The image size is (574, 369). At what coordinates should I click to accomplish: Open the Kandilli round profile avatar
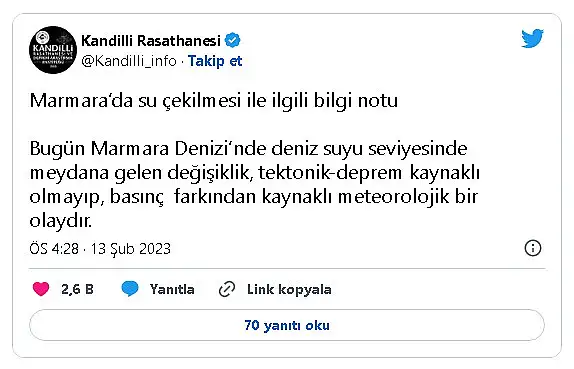pos(53,50)
